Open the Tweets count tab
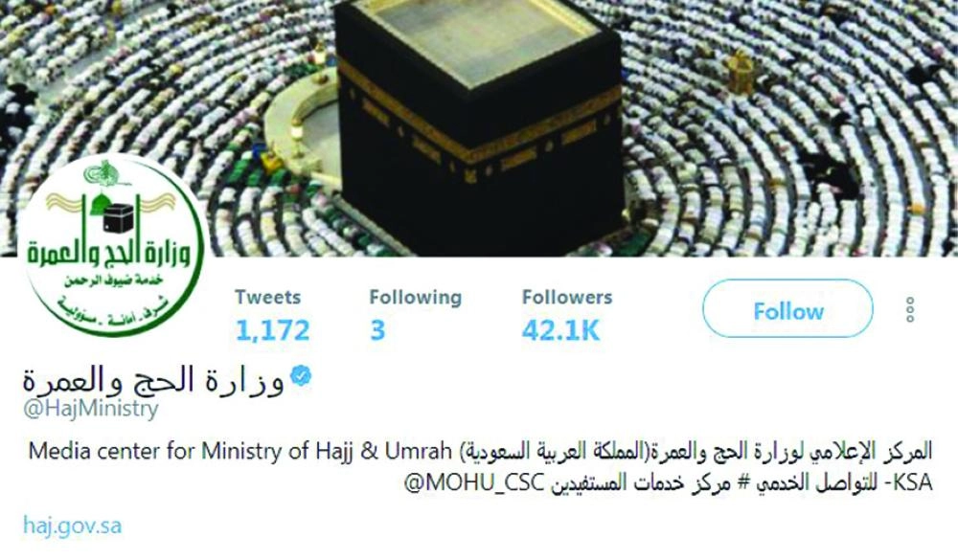The height and width of the screenshot is (560, 958). pyautogui.click(x=272, y=314)
